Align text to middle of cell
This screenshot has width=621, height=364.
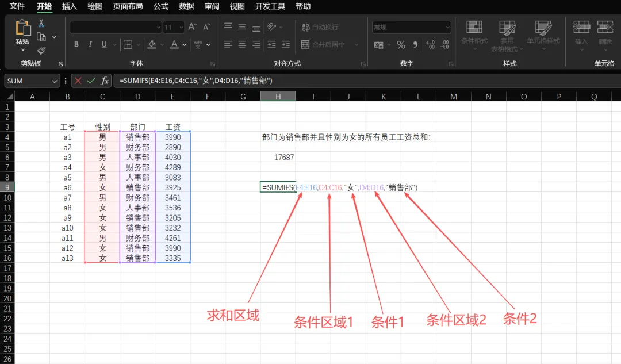[x=242, y=27]
